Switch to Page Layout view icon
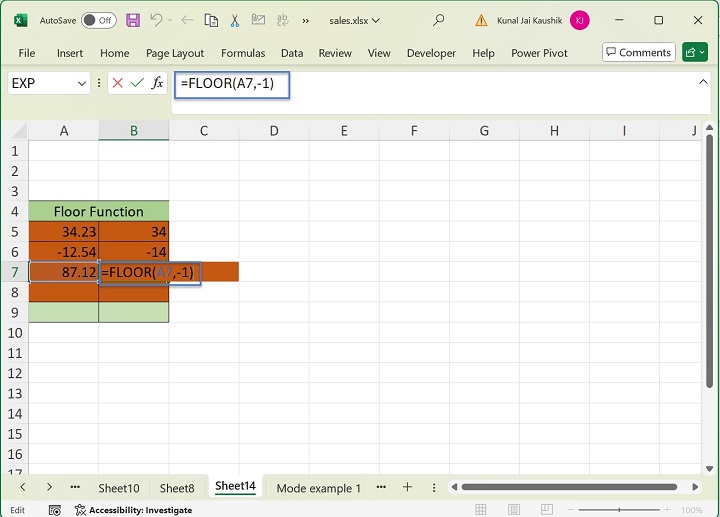 pyautogui.click(x=514, y=510)
